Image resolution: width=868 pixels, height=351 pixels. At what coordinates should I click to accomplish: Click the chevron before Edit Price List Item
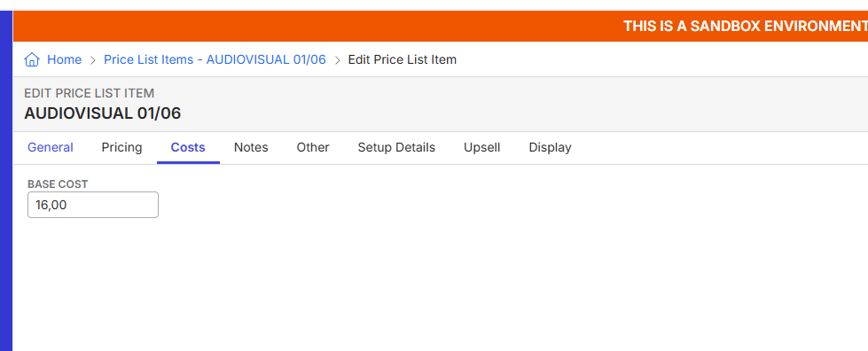337,59
